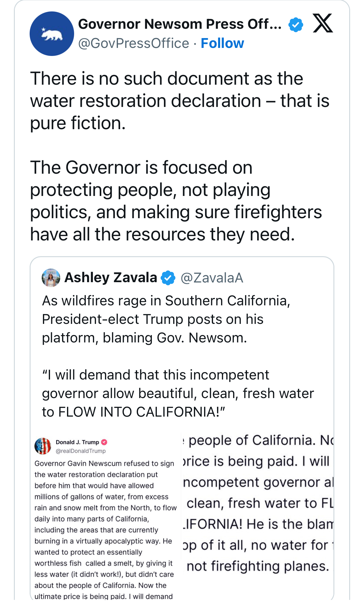This screenshot has width=364, height=611.
Task: Click the @GovPressOffice handle
Action: point(133,43)
